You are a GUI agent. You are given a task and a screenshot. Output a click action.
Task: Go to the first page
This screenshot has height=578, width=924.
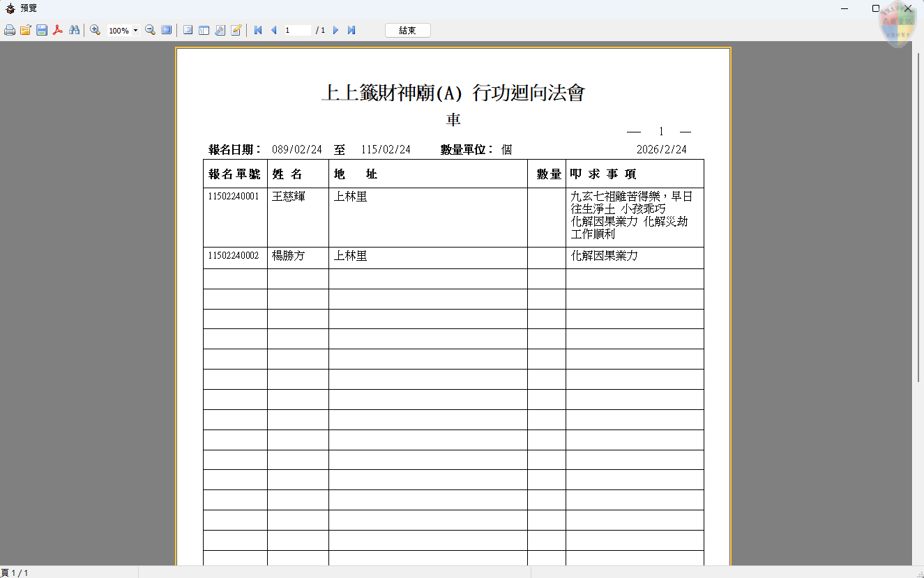[x=258, y=31]
